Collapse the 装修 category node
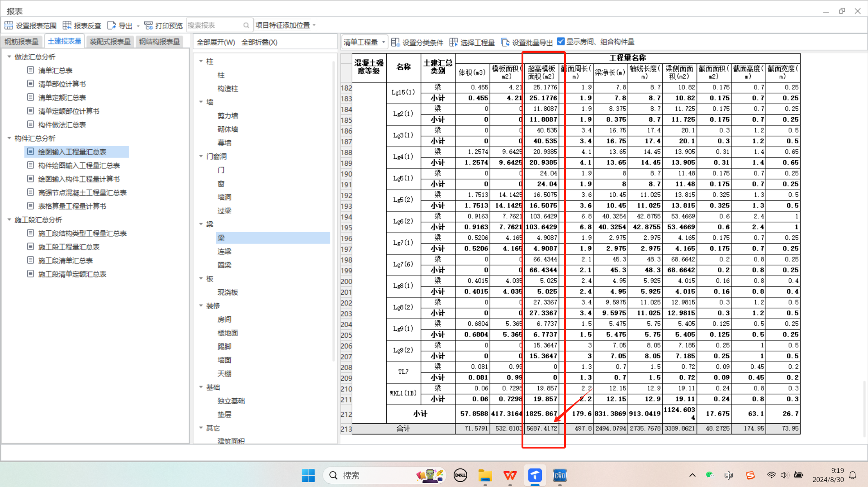This screenshot has height=487, width=868. [x=201, y=306]
